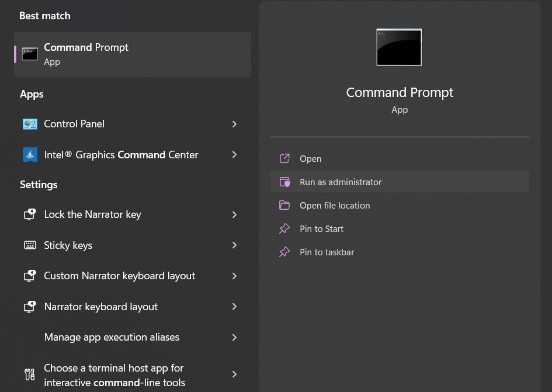
Task: Open Control Panel from Apps results
Action: click(133, 124)
